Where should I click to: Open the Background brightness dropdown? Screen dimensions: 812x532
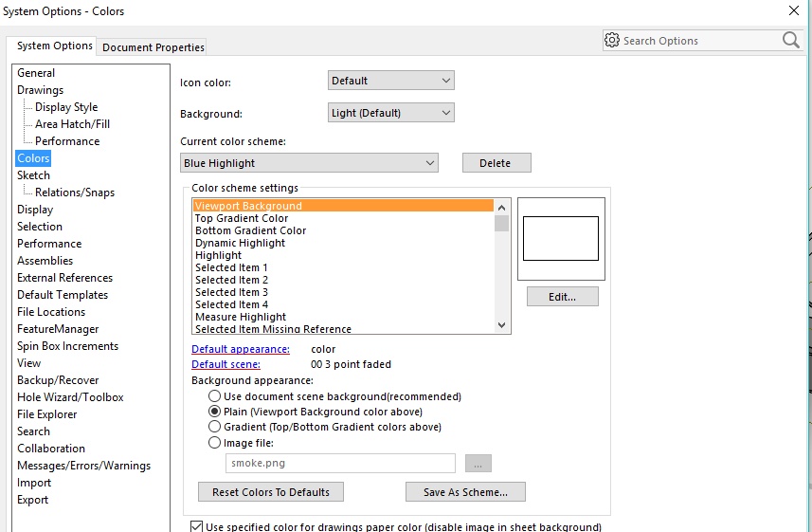tap(390, 113)
